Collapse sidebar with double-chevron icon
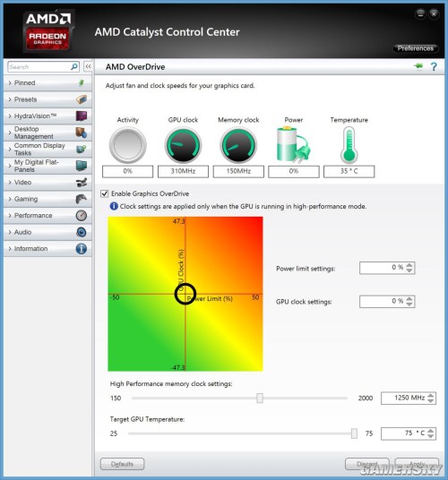 88,66
